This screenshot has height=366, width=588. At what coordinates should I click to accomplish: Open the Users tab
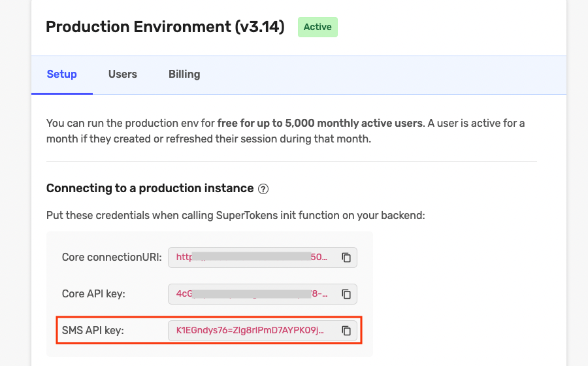pyautogui.click(x=123, y=75)
